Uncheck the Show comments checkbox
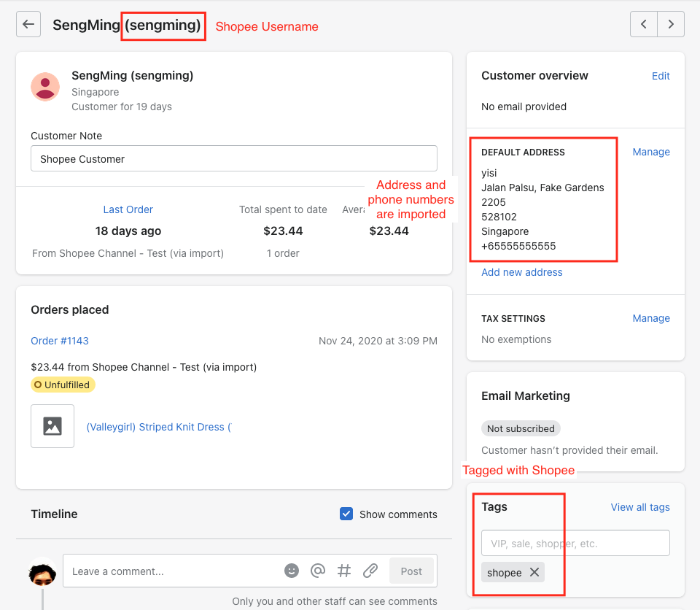 pyautogui.click(x=346, y=514)
